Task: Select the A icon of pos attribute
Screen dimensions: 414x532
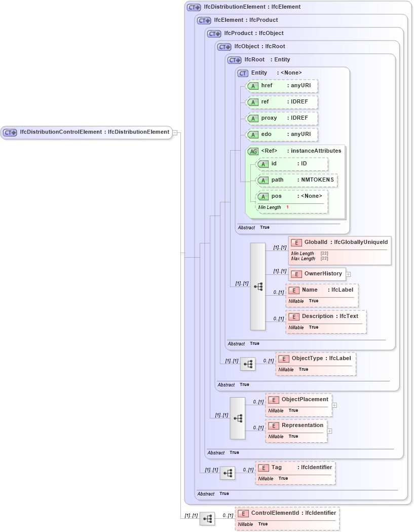Action: click(x=263, y=196)
